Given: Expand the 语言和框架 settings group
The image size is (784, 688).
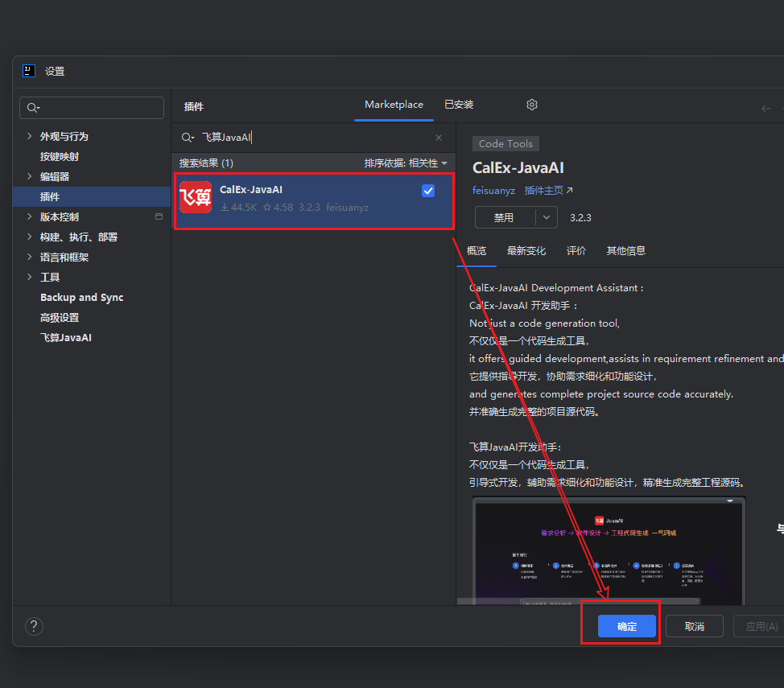Looking at the screenshot, I should tap(30, 257).
